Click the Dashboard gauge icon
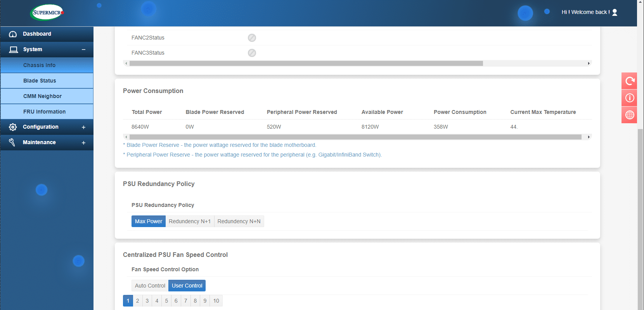The image size is (644, 310). coord(13,34)
